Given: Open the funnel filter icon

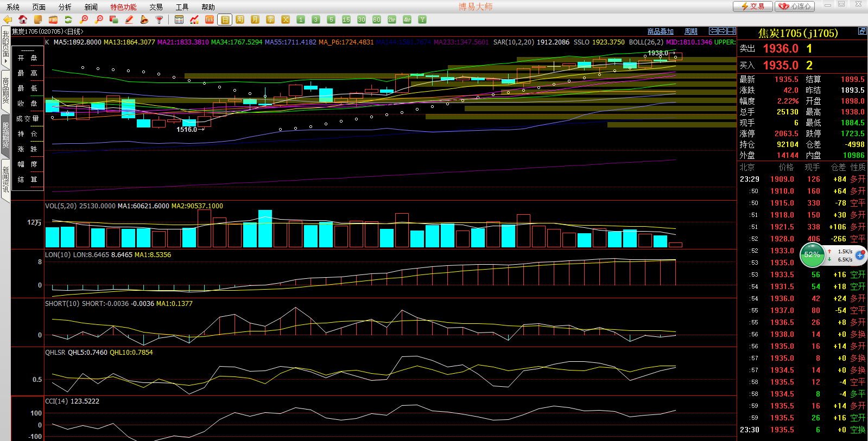Looking at the screenshot, I should [160, 20].
